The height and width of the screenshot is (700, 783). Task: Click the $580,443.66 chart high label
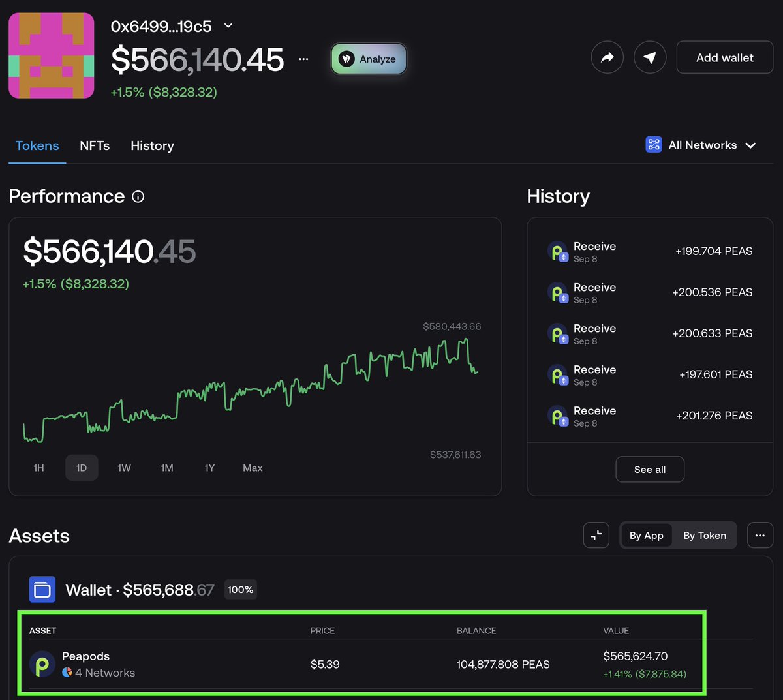pyautogui.click(x=452, y=326)
